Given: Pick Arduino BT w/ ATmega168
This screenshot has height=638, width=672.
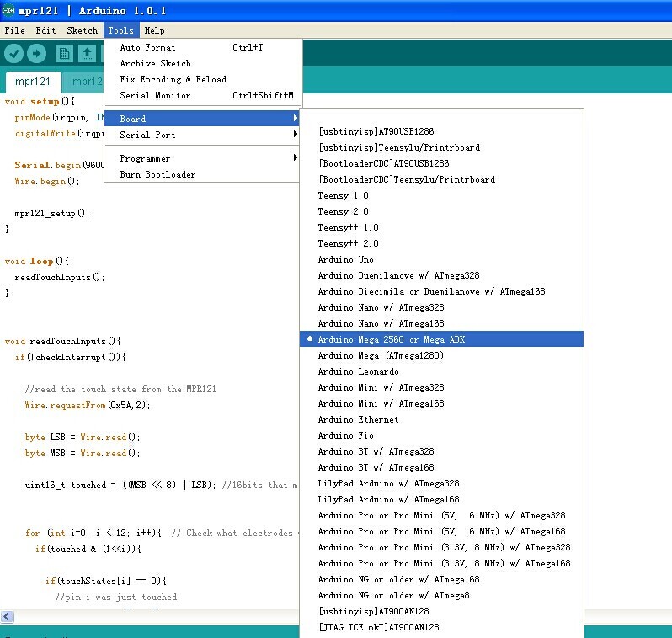Looking at the screenshot, I should (x=441, y=467).
